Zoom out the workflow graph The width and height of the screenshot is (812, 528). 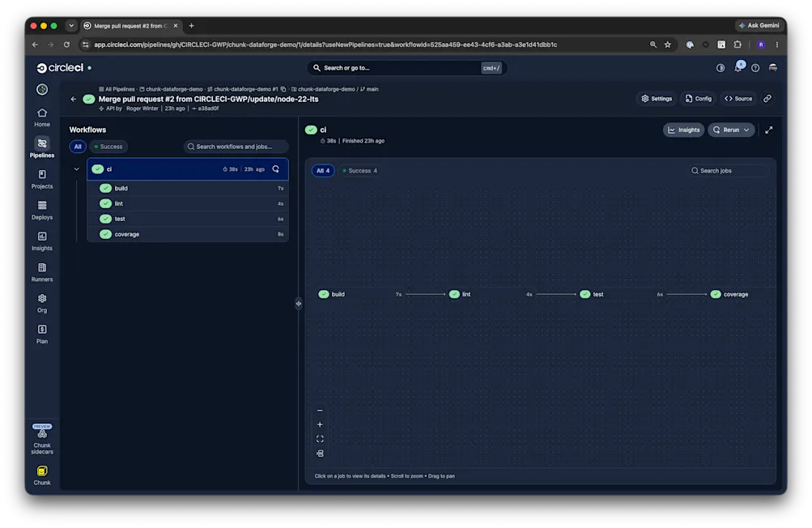pos(320,411)
